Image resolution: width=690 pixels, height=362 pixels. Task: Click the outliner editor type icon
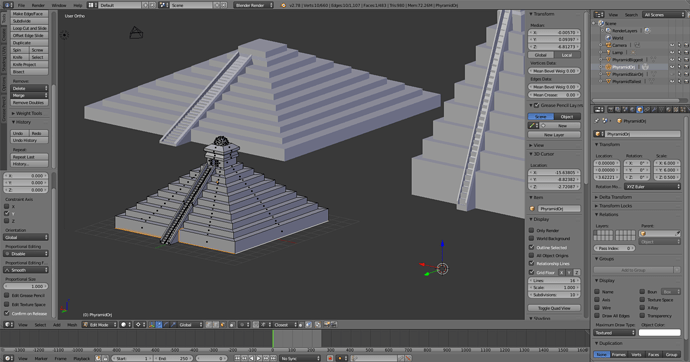click(599, 15)
